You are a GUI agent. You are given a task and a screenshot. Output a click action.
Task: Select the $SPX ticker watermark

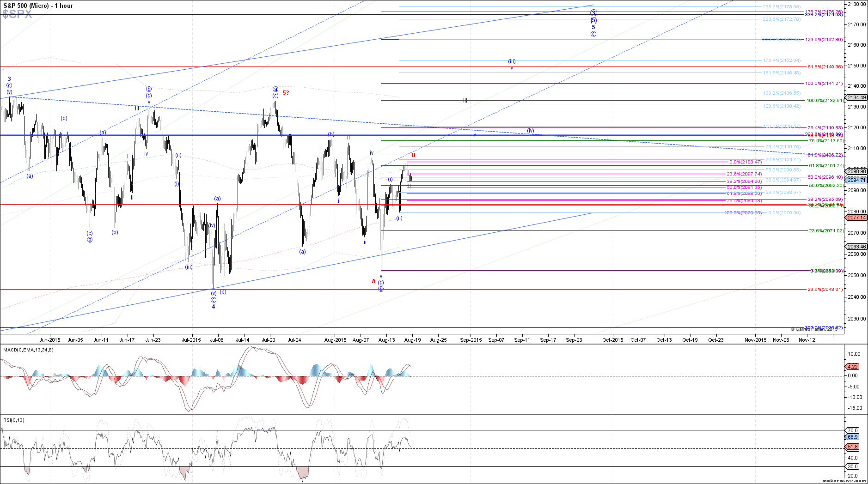pos(18,15)
